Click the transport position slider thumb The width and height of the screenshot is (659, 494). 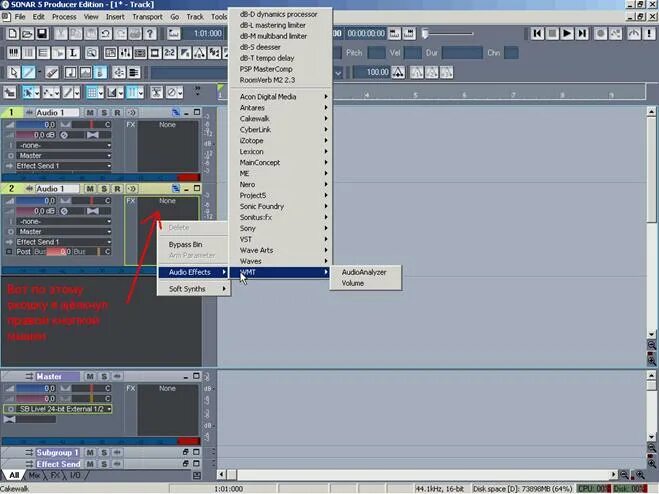pos(425,33)
